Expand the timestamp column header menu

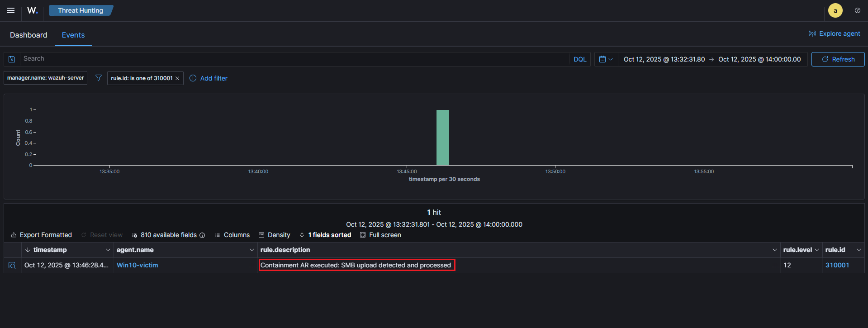click(x=108, y=250)
